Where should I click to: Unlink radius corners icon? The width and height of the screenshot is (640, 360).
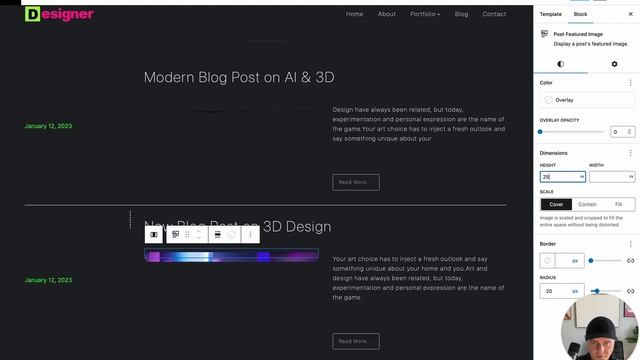pos(631,291)
